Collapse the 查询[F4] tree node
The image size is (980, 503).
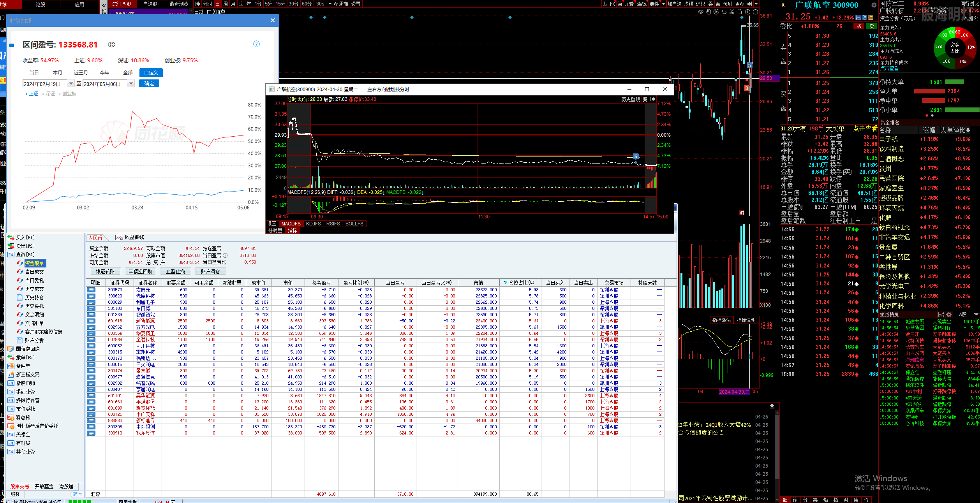pyautogui.click(x=11, y=255)
